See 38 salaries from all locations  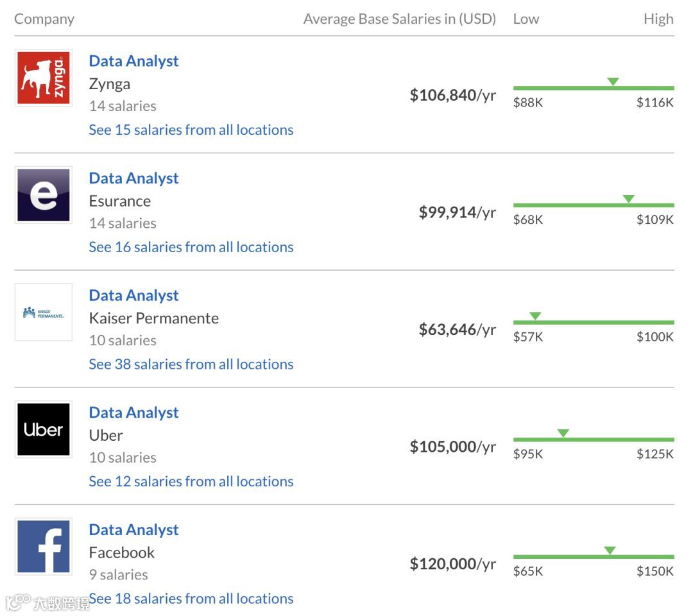pos(191,364)
